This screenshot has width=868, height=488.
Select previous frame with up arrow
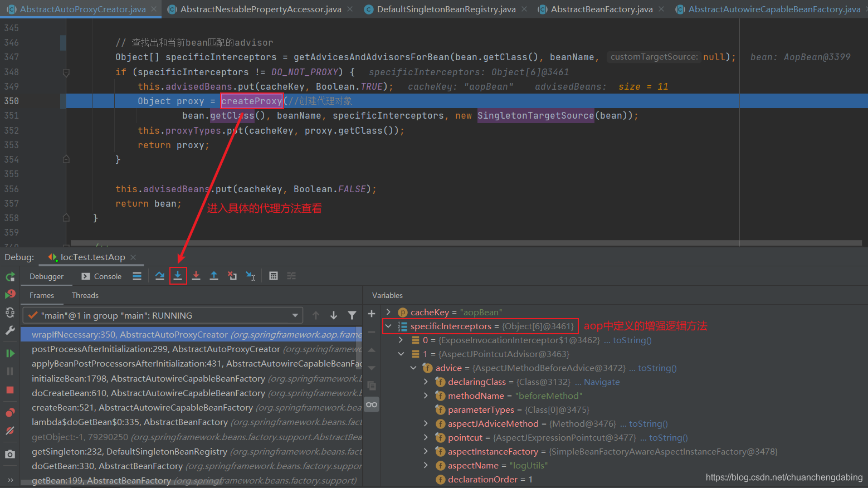pyautogui.click(x=316, y=315)
